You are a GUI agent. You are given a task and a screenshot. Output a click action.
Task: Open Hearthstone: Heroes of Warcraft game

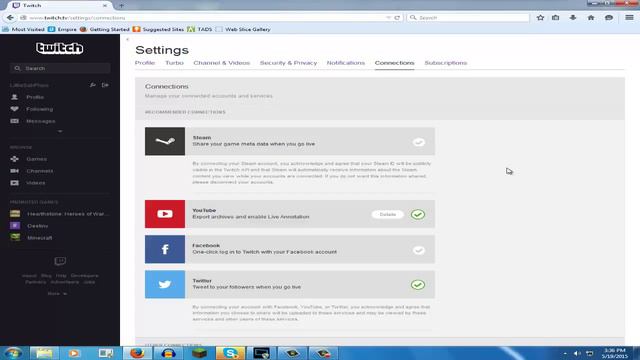coord(68,214)
